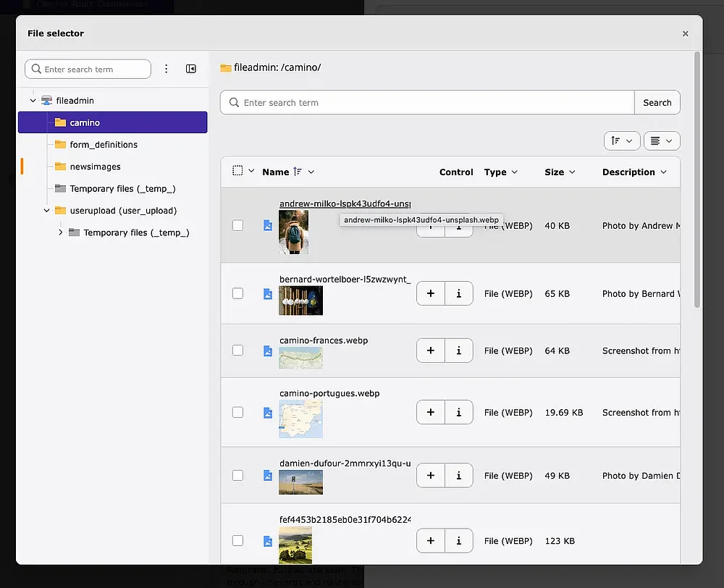
Task: Click the form_definitions folder icon
Action: (61, 144)
